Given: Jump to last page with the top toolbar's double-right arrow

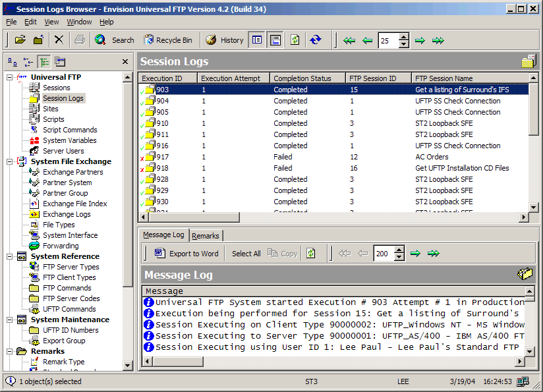Looking at the screenshot, I should [x=438, y=40].
